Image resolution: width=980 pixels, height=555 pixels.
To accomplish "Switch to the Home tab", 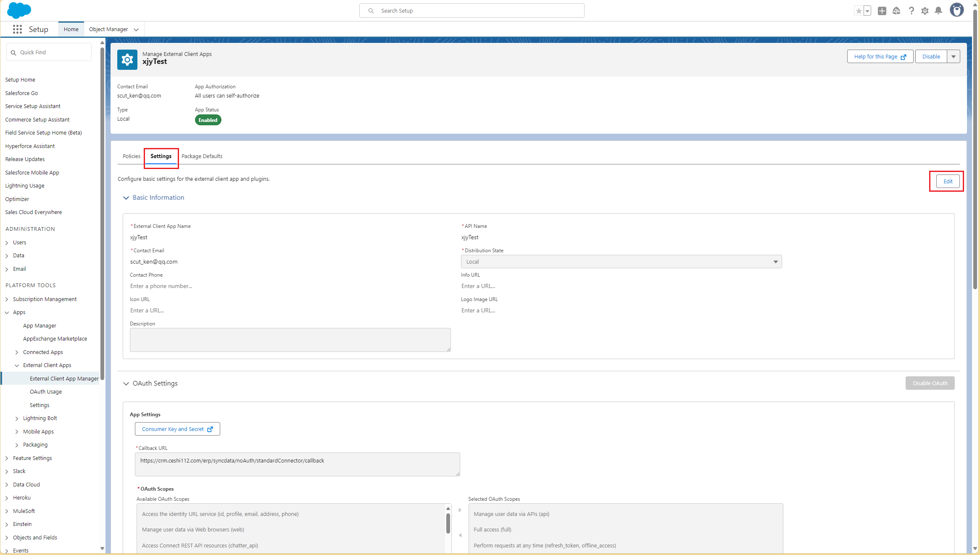I will (x=71, y=29).
